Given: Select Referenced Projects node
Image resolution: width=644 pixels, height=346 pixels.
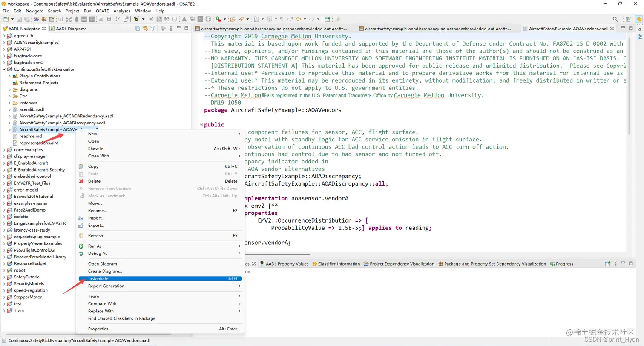Looking at the screenshot, I should click(x=39, y=83).
